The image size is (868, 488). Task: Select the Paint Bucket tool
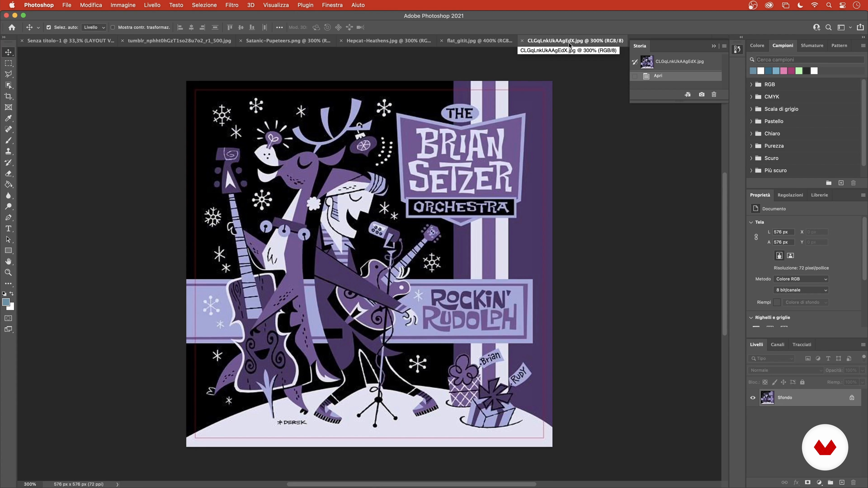pos(8,185)
